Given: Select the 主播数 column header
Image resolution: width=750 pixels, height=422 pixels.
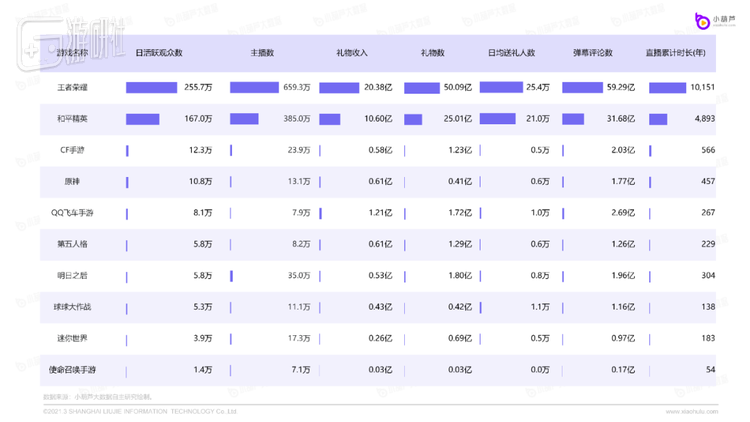Looking at the screenshot, I should click(264, 53).
